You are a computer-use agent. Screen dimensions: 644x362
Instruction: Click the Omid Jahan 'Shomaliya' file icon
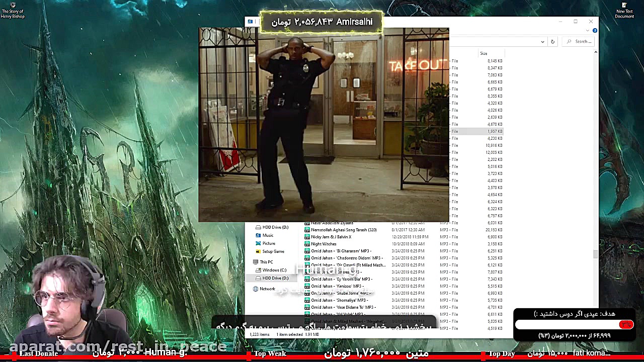click(307, 300)
